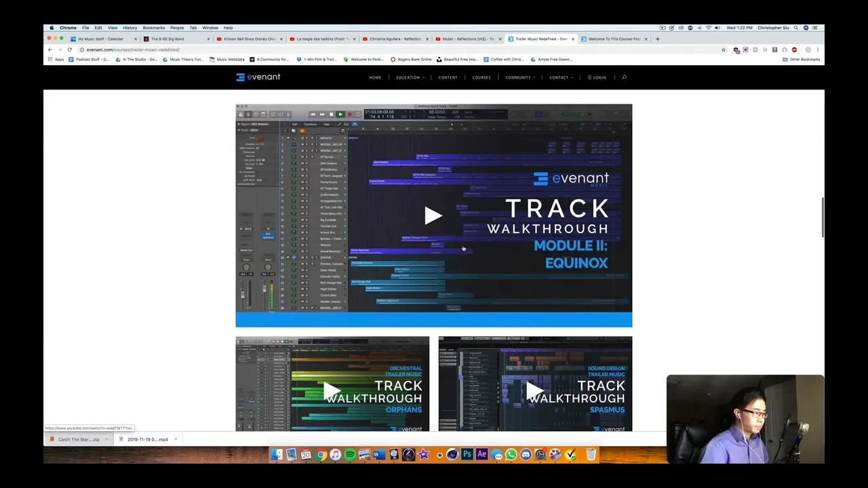Screen dimensions: 868x488
Task: Open the Window menu
Action: (x=210, y=28)
